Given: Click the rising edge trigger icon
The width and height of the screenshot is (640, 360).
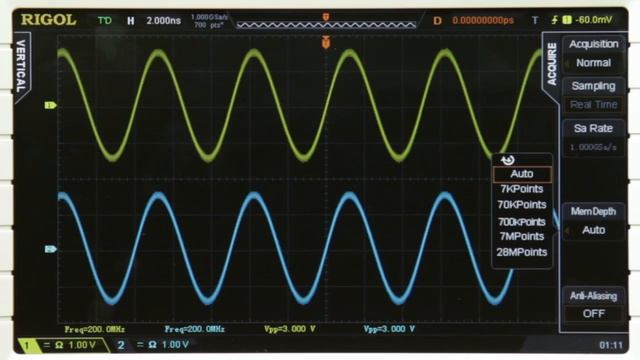Looking at the screenshot, I should coord(555,20).
